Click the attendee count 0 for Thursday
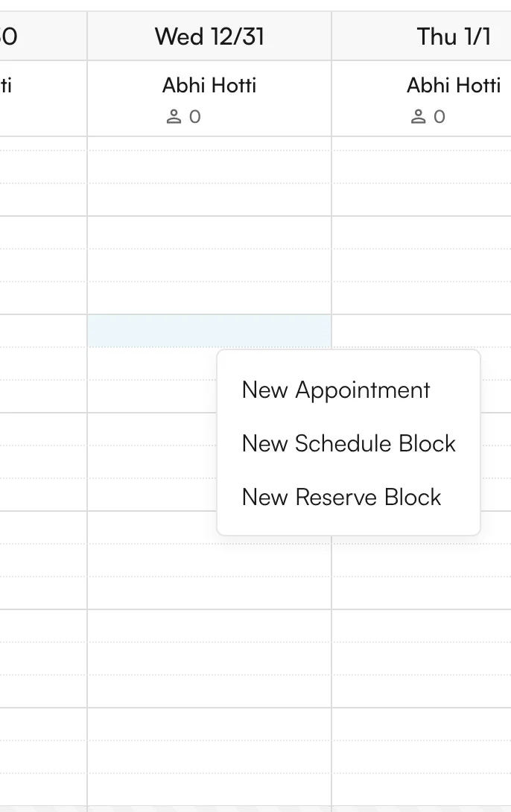Viewport: 511px width, 812px height. [439, 116]
